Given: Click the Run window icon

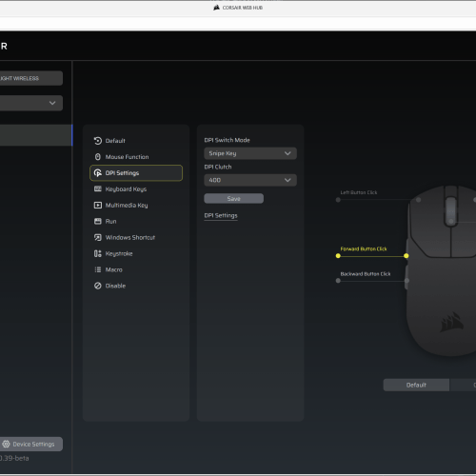Looking at the screenshot, I should pos(98,221).
